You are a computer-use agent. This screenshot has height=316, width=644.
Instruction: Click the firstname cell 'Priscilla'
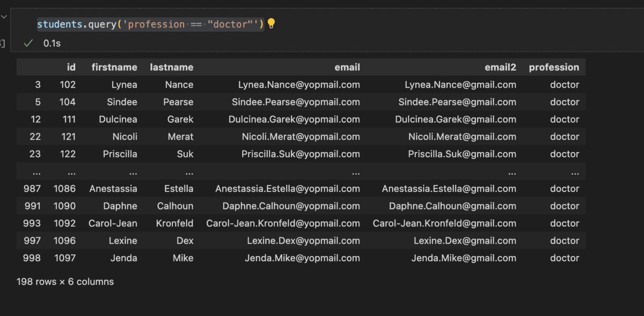tap(120, 154)
